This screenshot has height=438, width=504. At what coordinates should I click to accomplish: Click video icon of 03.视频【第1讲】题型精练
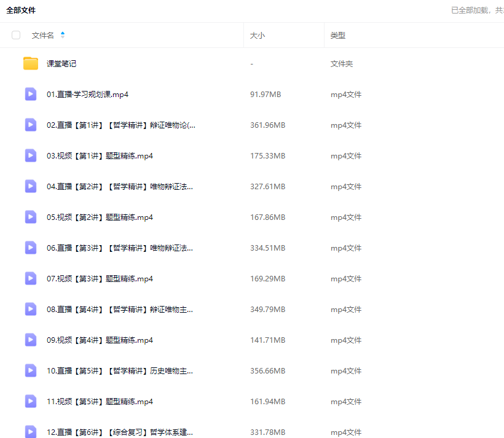pyautogui.click(x=31, y=155)
